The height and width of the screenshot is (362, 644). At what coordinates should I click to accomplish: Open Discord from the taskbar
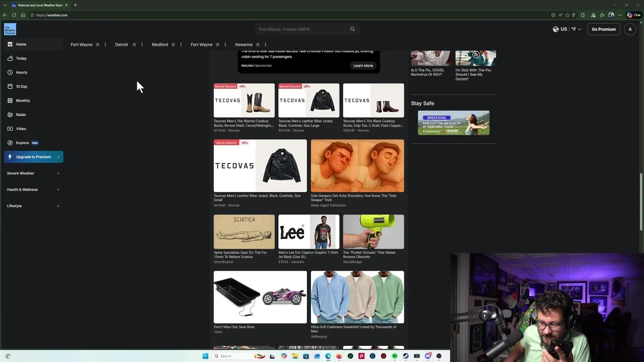pos(428,356)
